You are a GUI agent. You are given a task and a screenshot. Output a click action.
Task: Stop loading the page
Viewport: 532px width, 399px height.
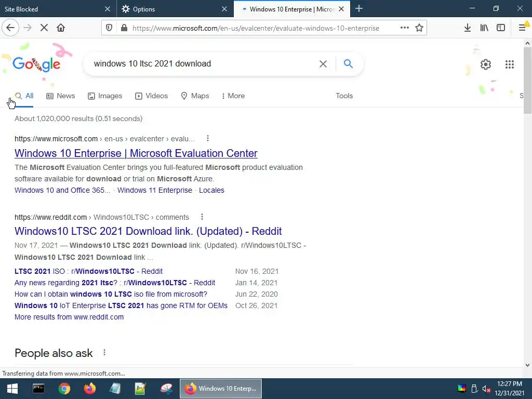(x=44, y=28)
